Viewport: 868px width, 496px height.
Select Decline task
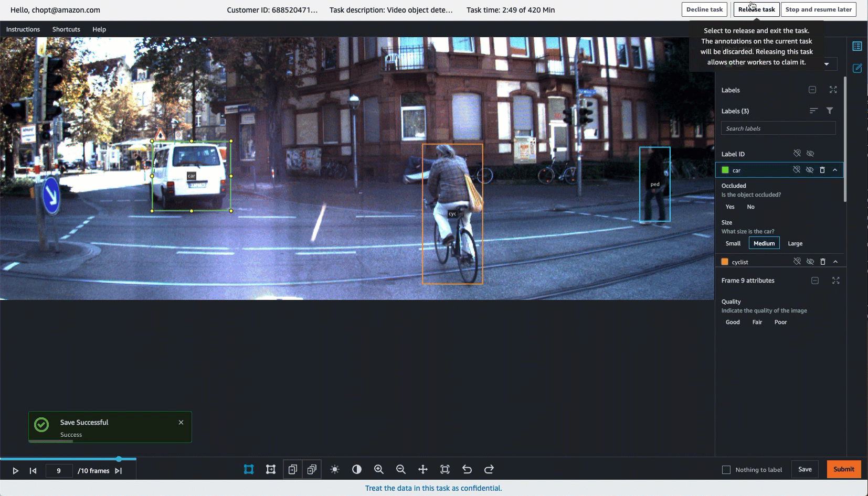click(704, 9)
